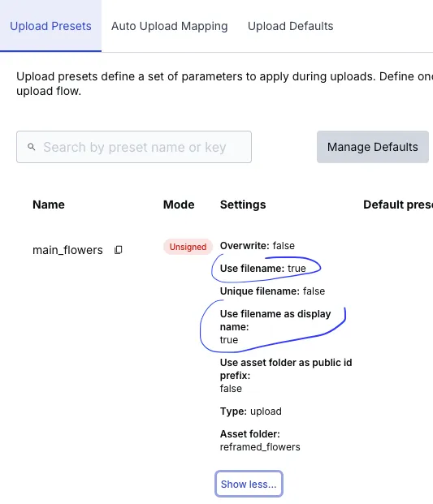Click the search magnifier icon
The image size is (433, 504).
coord(31,147)
